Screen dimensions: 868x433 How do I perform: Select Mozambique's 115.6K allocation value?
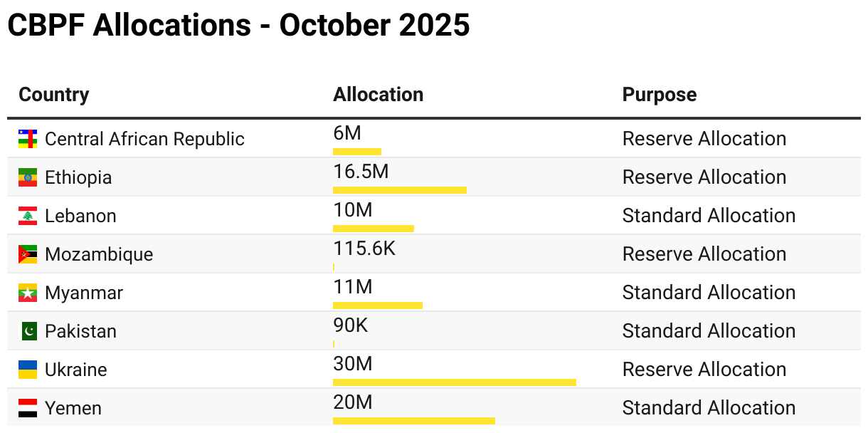pyautogui.click(x=364, y=249)
